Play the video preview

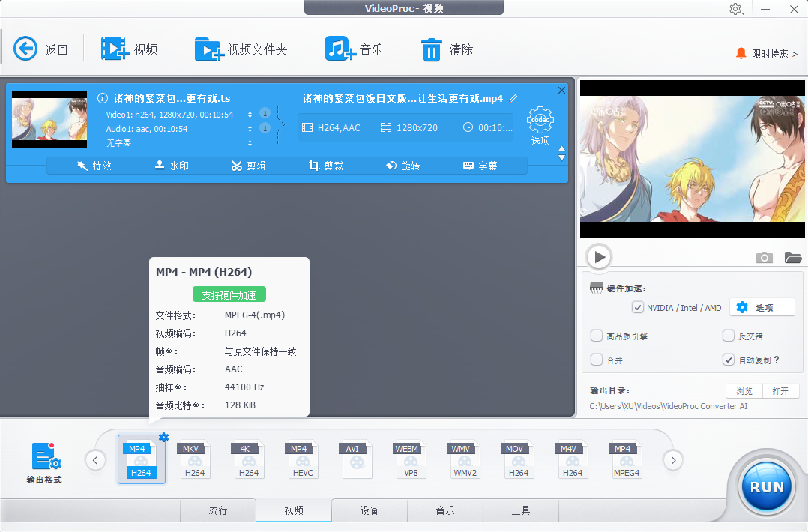pyautogui.click(x=598, y=256)
